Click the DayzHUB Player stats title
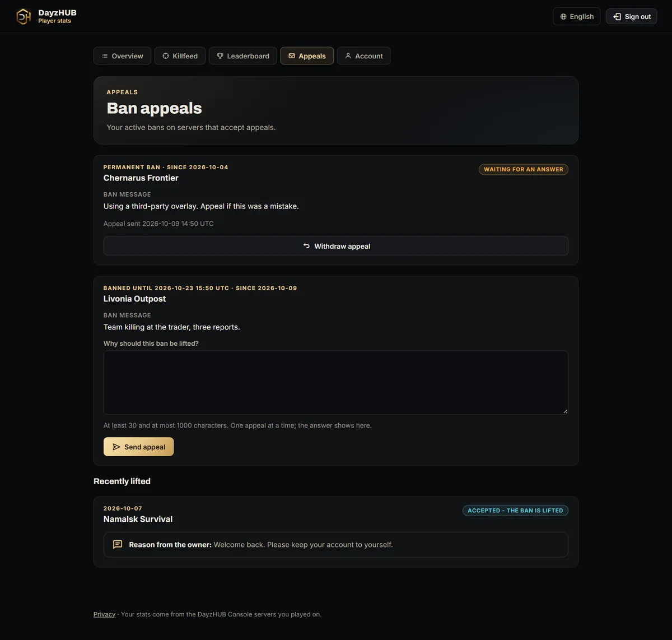 [57, 16]
